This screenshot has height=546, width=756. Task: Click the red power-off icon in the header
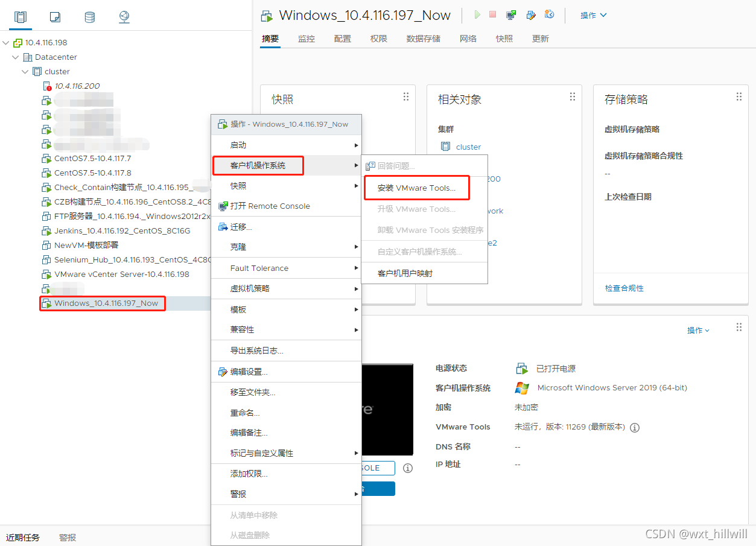point(493,14)
